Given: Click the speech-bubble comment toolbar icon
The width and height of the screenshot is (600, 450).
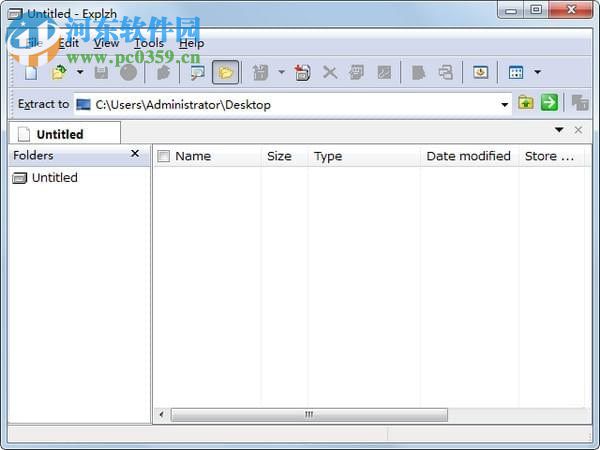Looking at the screenshot, I should pyautogui.click(x=197, y=72).
